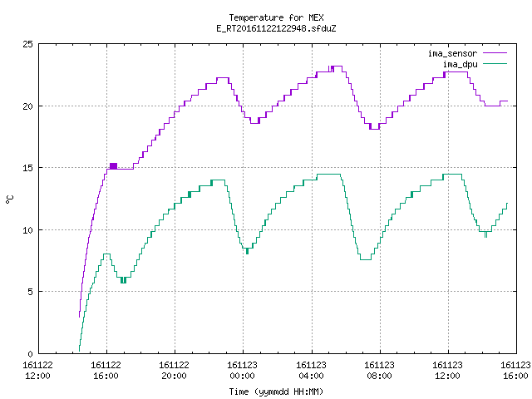
Task: Click the green ima_dpu legend line sample
Action: point(495,64)
